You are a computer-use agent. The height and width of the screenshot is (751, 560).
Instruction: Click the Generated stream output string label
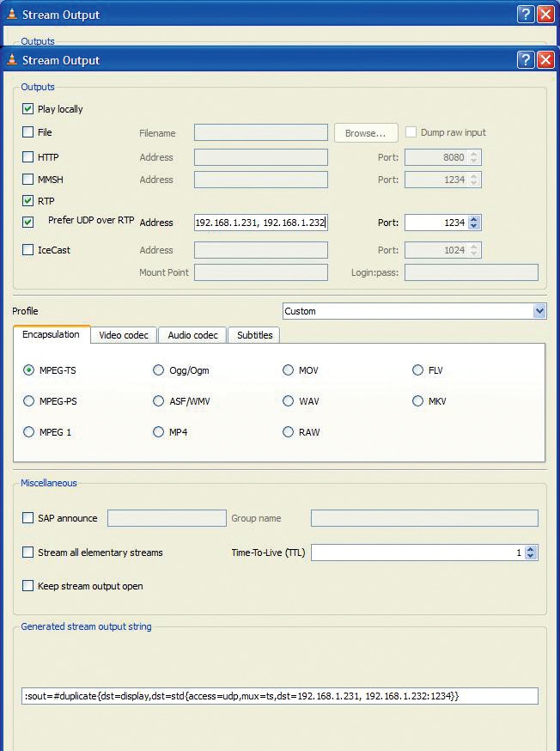coord(86,626)
